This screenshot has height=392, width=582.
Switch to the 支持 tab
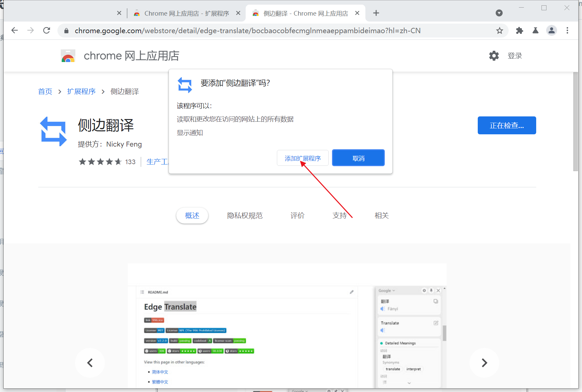pyautogui.click(x=340, y=216)
